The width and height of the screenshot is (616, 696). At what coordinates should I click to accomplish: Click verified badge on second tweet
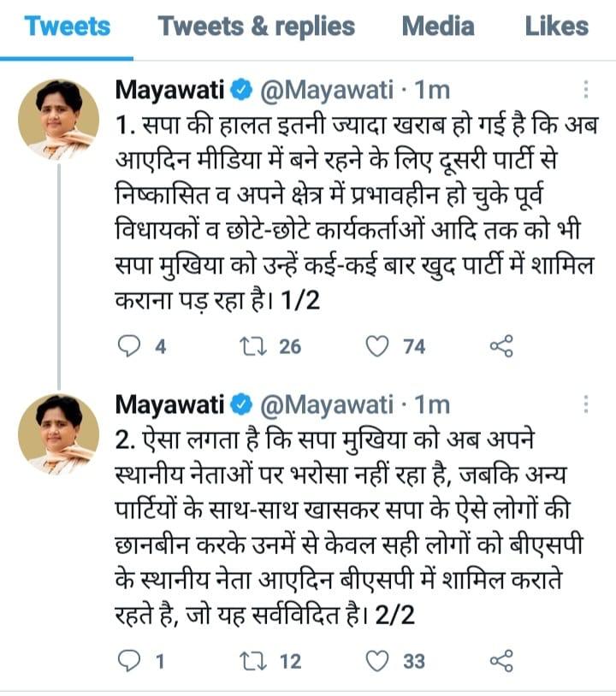[x=242, y=404]
